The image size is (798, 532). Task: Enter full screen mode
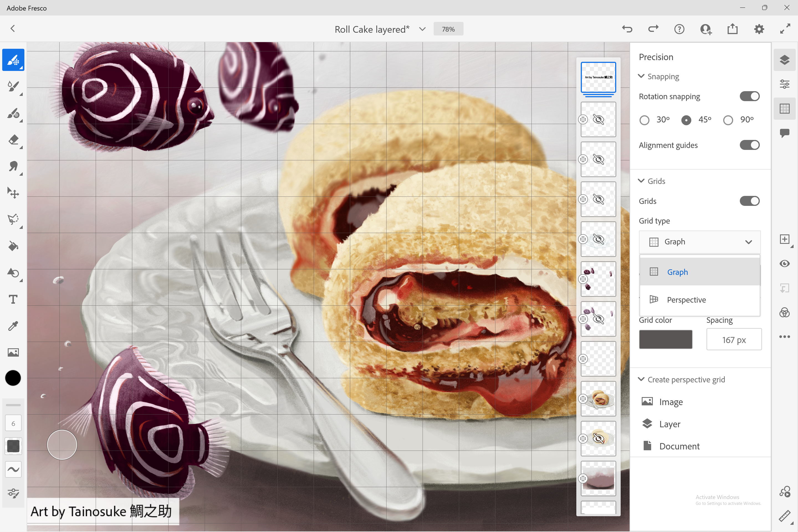[x=785, y=29]
